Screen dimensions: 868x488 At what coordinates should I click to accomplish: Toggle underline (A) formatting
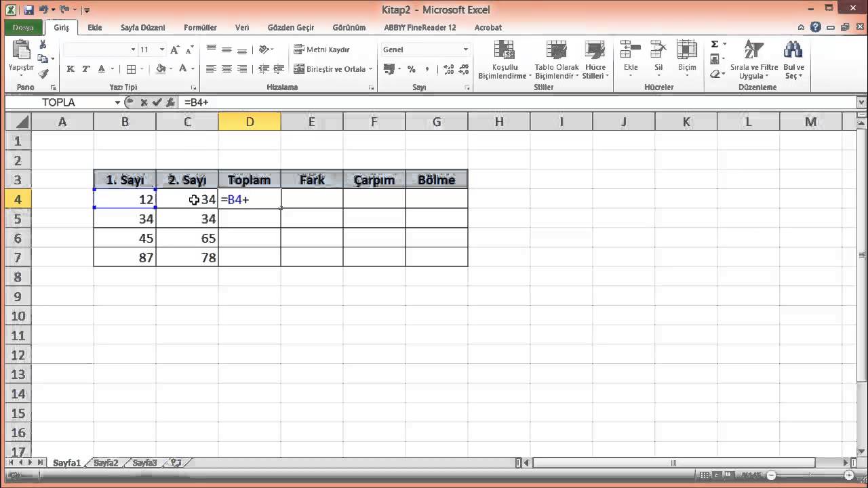tap(102, 69)
